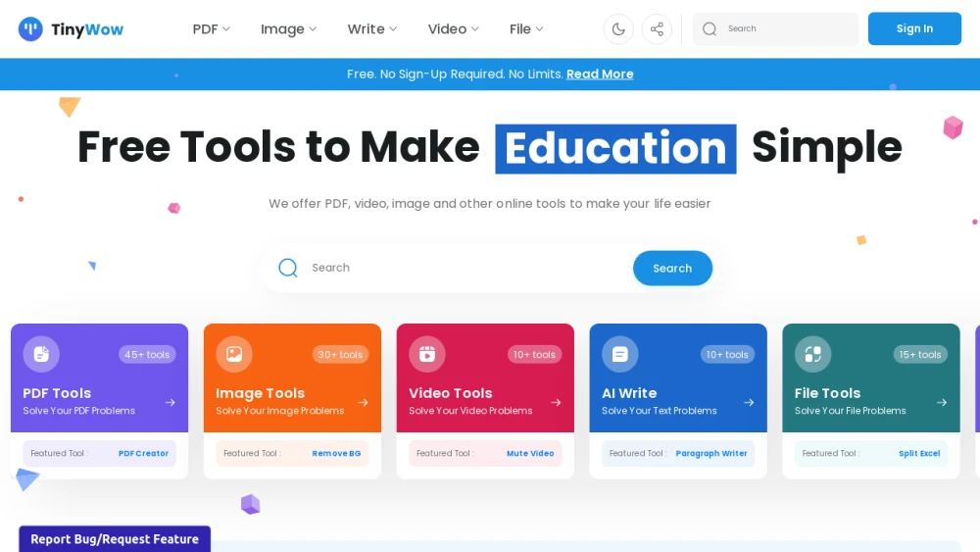Open the share icon in header
Image resolution: width=980 pixels, height=552 pixels.
coord(657,28)
